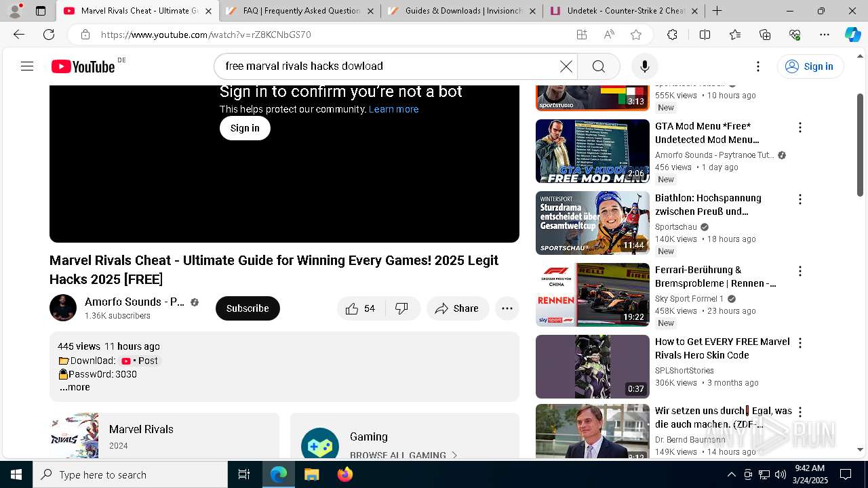The image size is (868, 488).
Task: Follow the Learn more link
Action: click(x=393, y=109)
